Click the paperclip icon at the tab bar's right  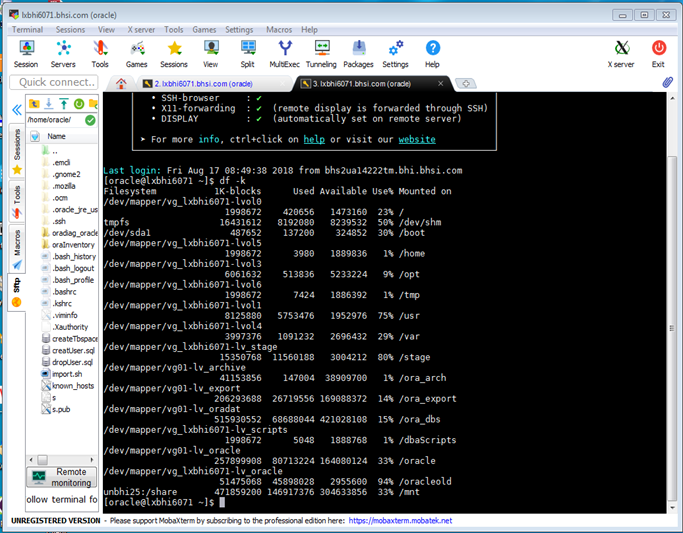(667, 83)
